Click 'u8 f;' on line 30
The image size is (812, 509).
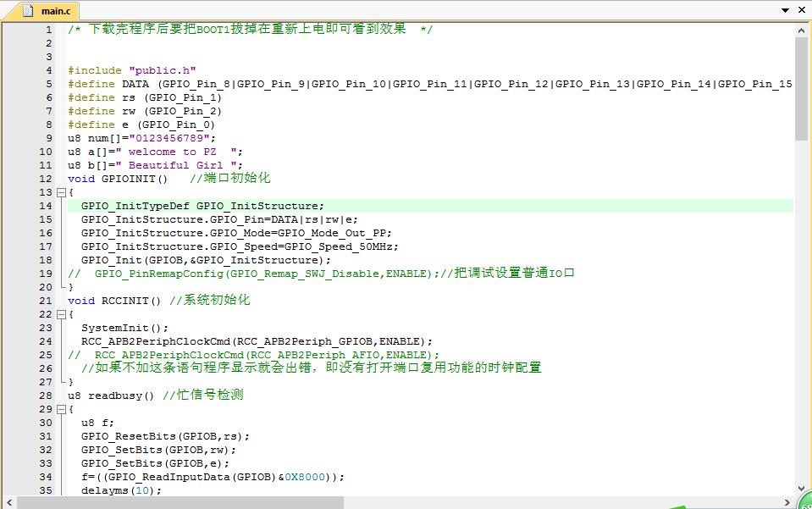[x=97, y=423]
